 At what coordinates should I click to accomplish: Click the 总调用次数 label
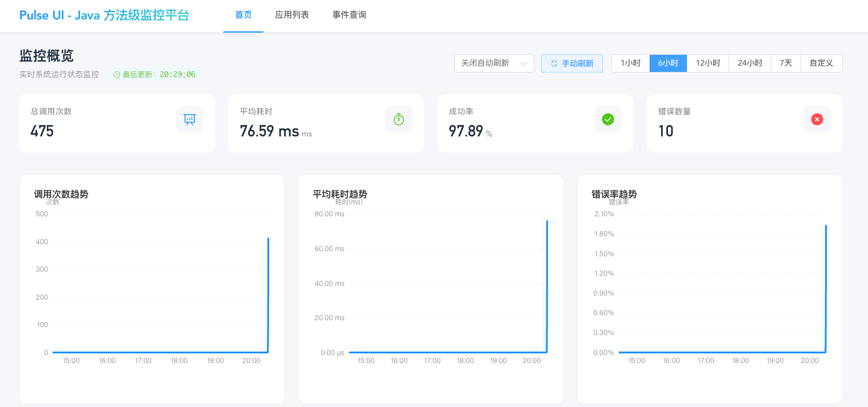(51, 111)
